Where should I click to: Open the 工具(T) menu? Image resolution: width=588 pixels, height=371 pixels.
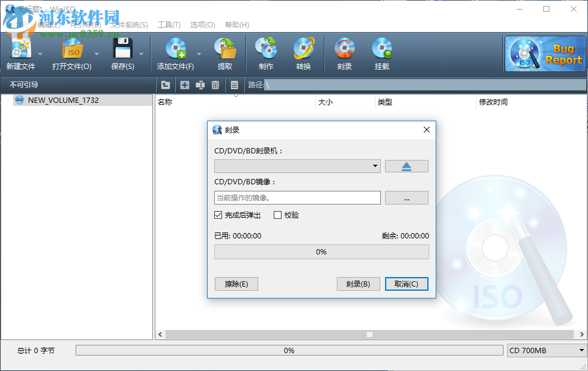[x=168, y=24]
